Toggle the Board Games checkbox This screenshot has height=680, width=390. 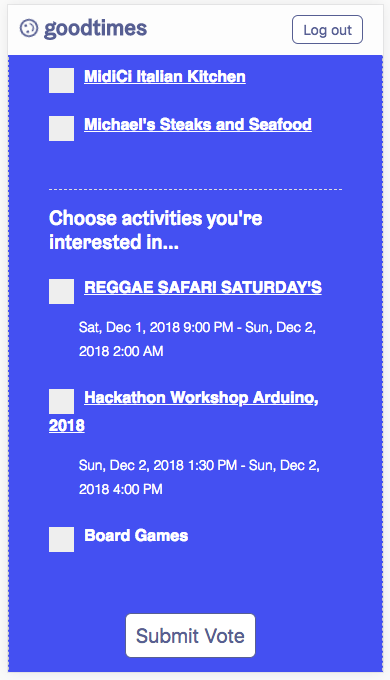pos(61,539)
